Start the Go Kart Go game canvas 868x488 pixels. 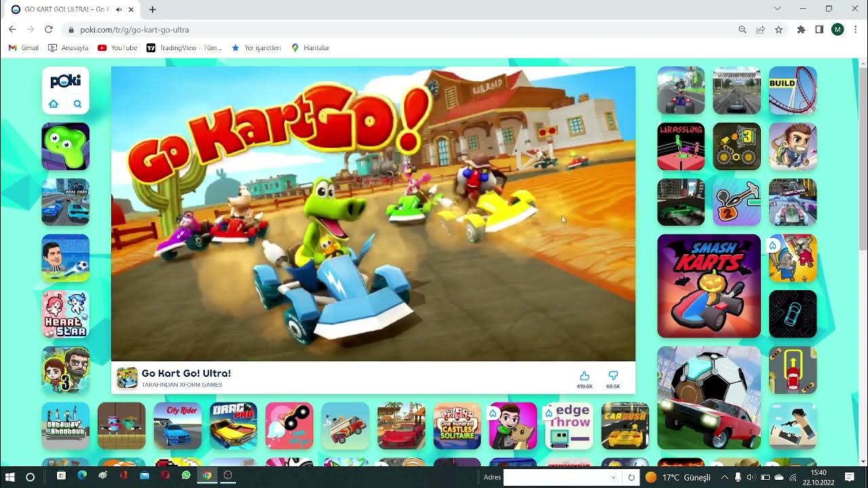[373, 213]
